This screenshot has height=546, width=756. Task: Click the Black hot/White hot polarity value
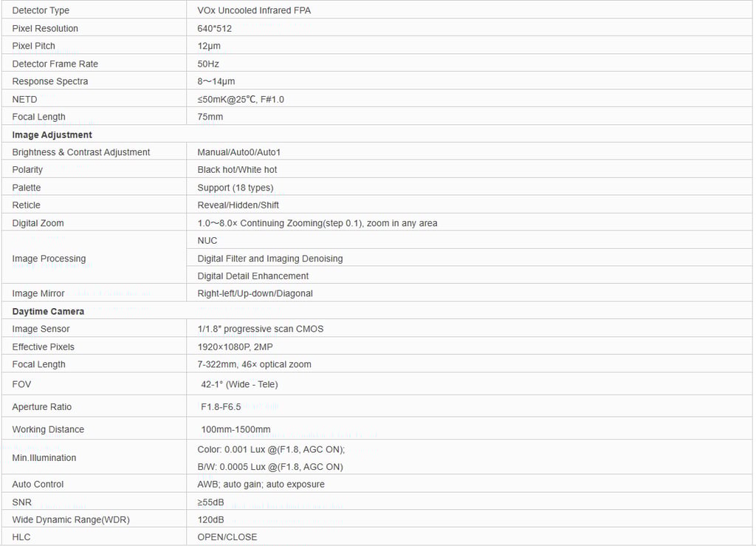(x=237, y=169)
